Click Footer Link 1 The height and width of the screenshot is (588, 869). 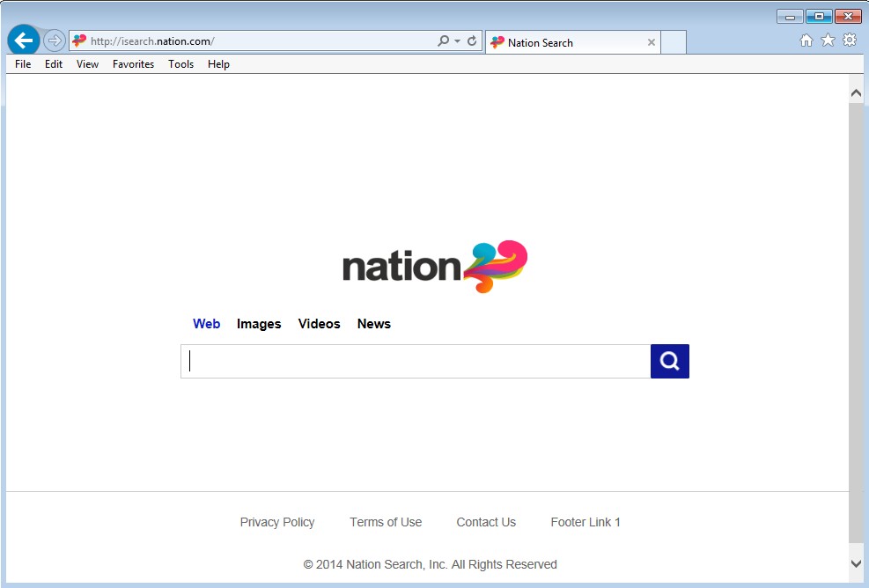[x=585, y=522]
